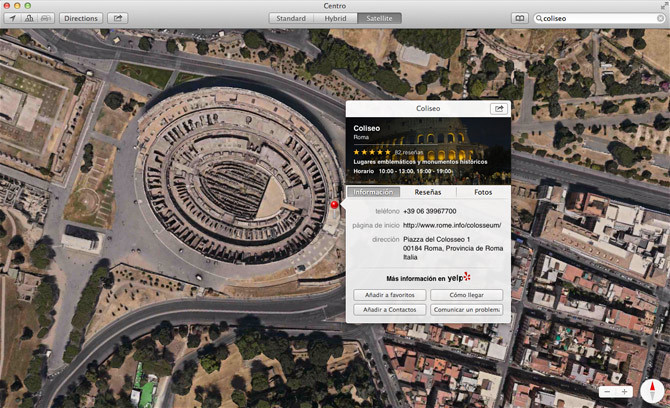Click the red pin on the Colosseum

334,206
